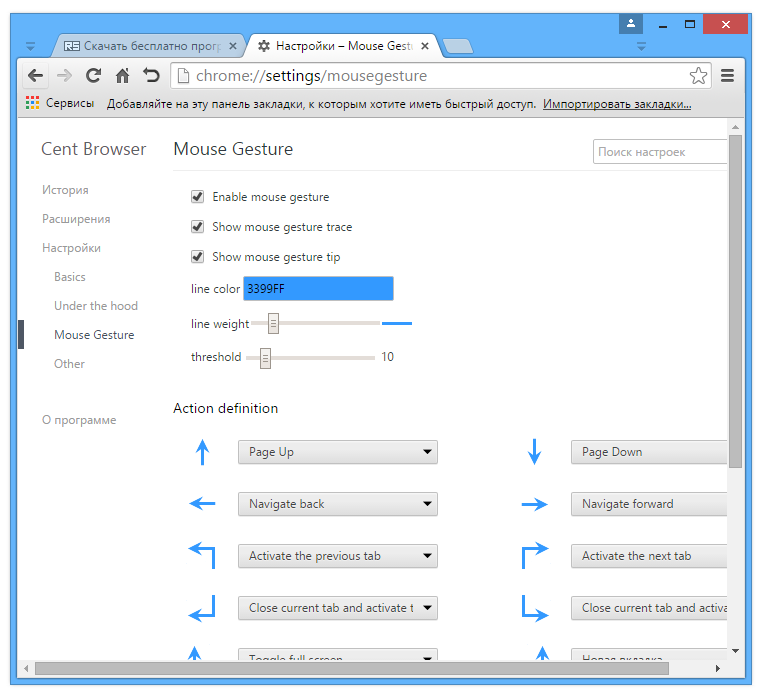Go back with the back arrow button
The width and height of the screenshot is (763, 695).
pos(35,76)
